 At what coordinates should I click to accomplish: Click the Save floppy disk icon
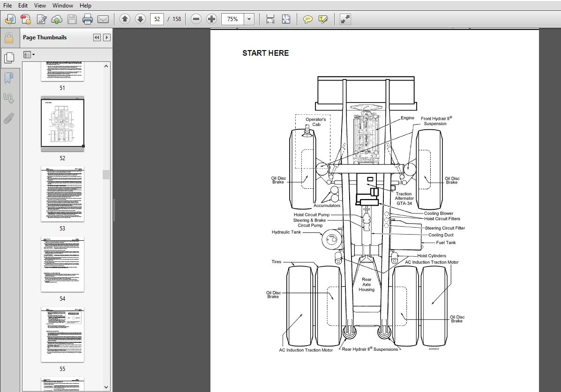[72, 19]
